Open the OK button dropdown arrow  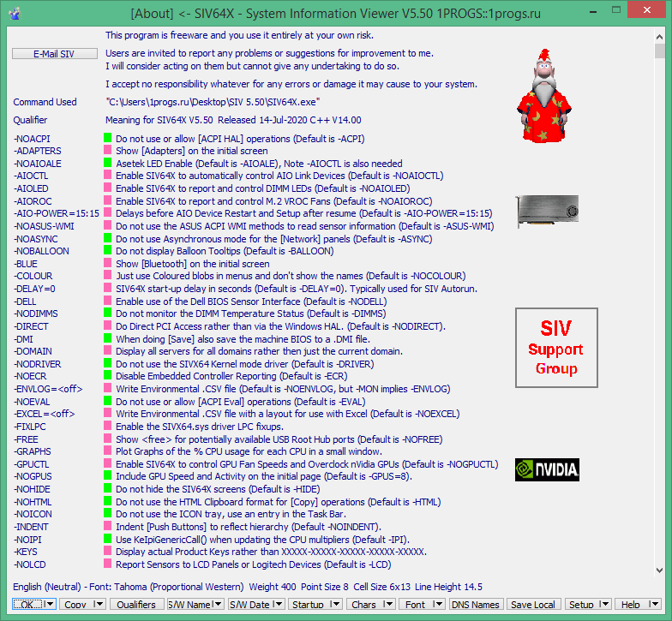[50, 605]
